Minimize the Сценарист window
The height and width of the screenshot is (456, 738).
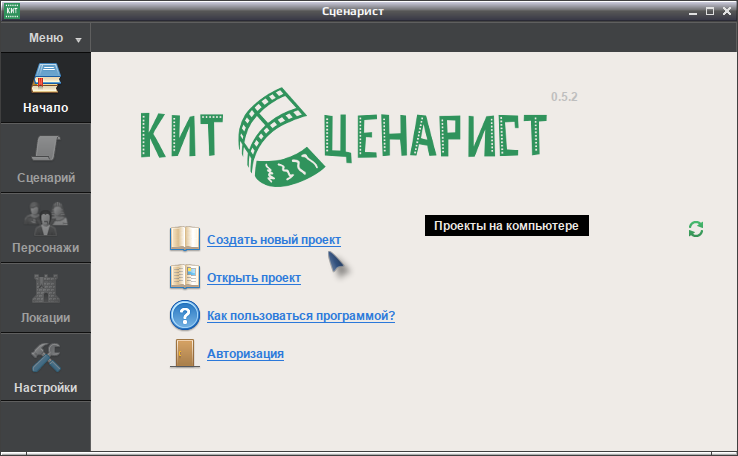coord(692,12)
